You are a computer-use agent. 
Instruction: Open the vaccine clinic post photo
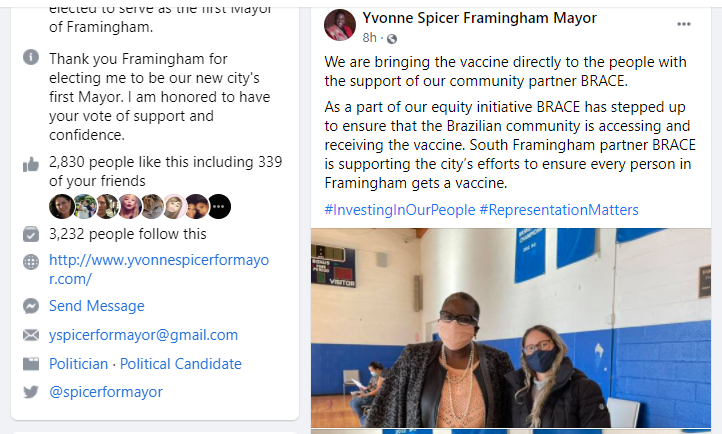tap(512, 328)
